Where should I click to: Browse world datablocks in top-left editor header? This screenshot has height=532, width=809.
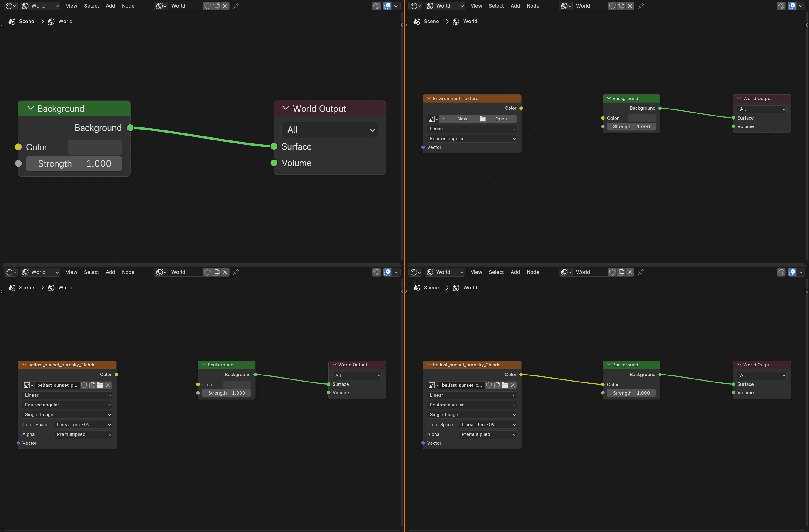(x=161, y=6)
